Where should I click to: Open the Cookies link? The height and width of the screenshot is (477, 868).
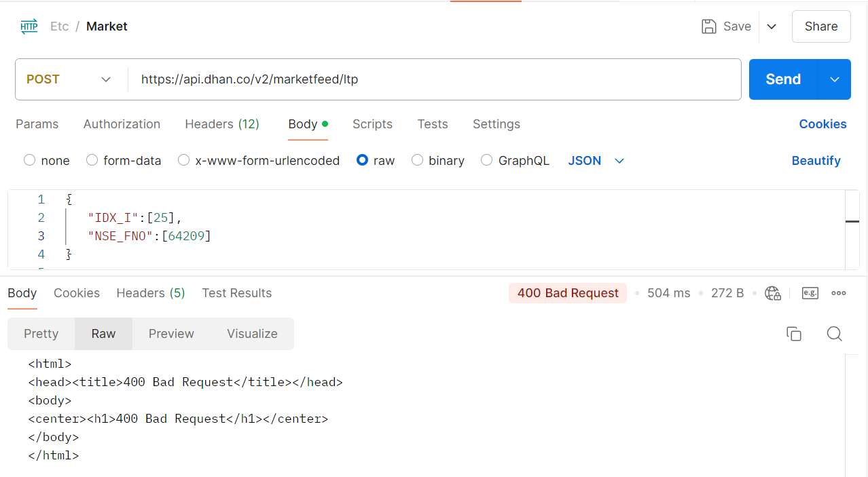[x=822, y=124]
